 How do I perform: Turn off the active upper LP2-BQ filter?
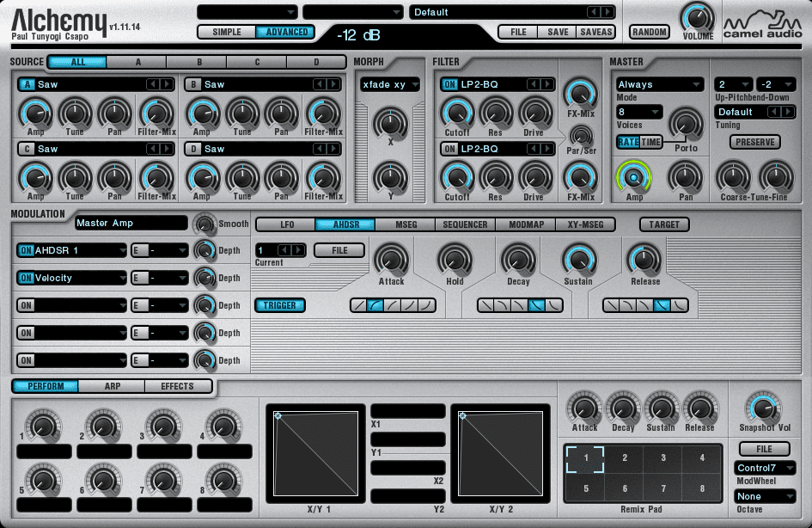[x=450, y=84]
